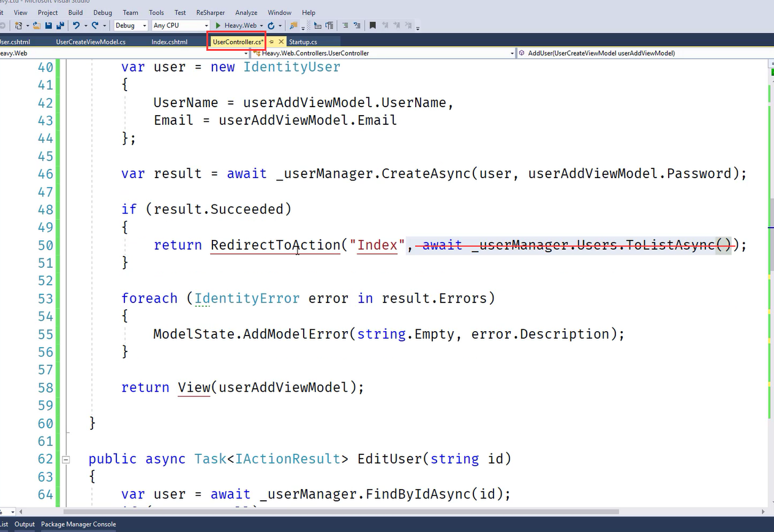Open the Output panel tab

click(25, 524)
